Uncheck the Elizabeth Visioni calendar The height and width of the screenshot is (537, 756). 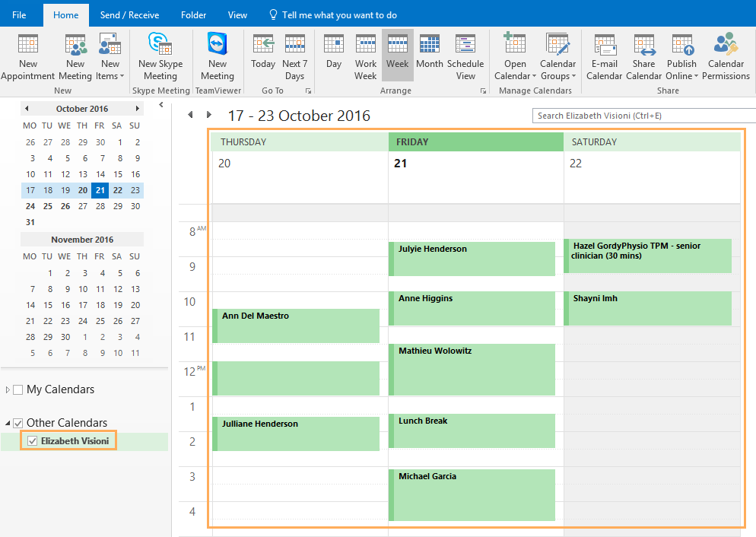32,441
